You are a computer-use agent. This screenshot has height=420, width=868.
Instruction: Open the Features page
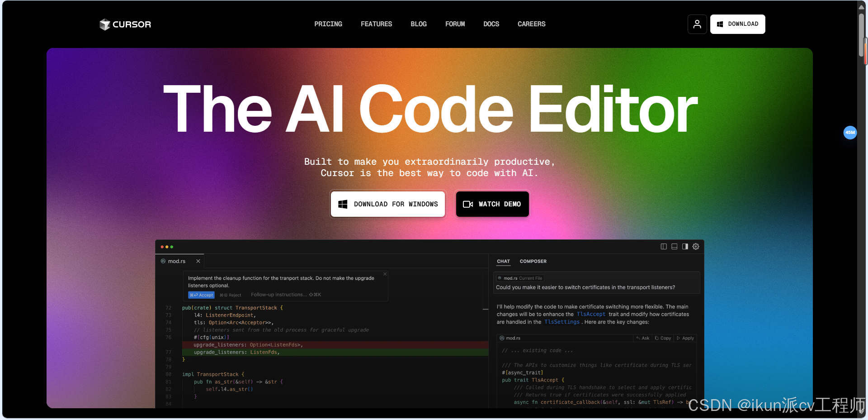376,24
